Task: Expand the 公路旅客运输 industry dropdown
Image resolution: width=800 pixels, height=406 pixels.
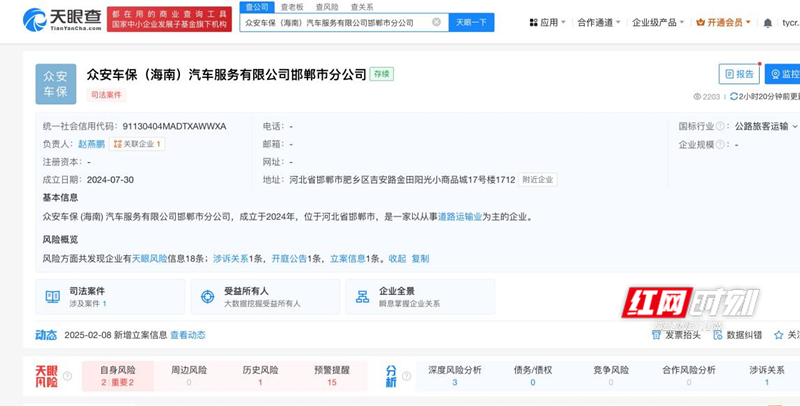Action: pos(766,126)
